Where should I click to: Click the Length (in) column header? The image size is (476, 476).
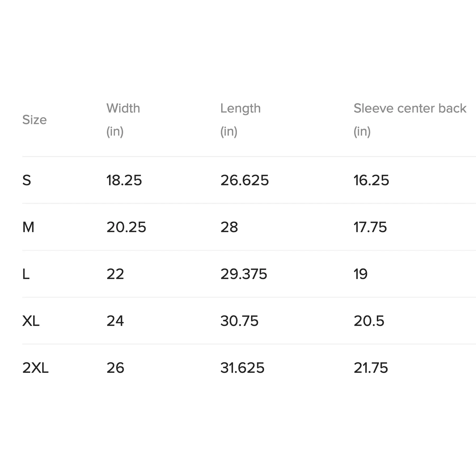pyautogui.click(x=240, y=120)
